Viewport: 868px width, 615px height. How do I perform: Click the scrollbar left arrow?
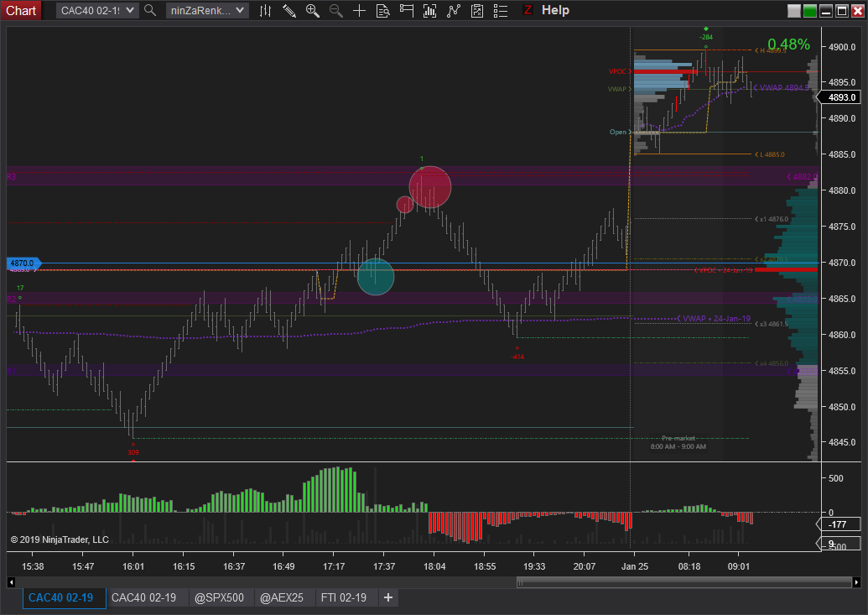11,582
